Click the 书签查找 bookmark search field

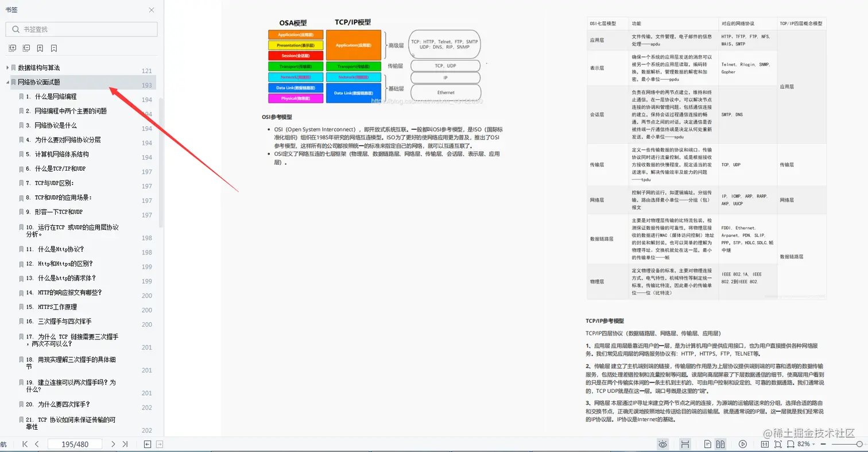coord(82,29)
